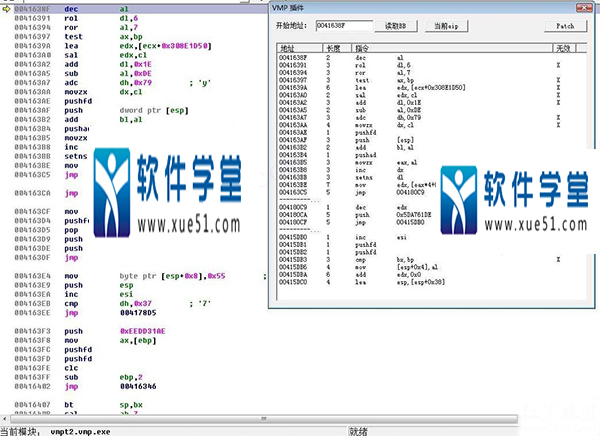Screen dimensions: 600x436
Task: Select row 004163A5 sub in VMP list
Action: [x=432, y=110]
